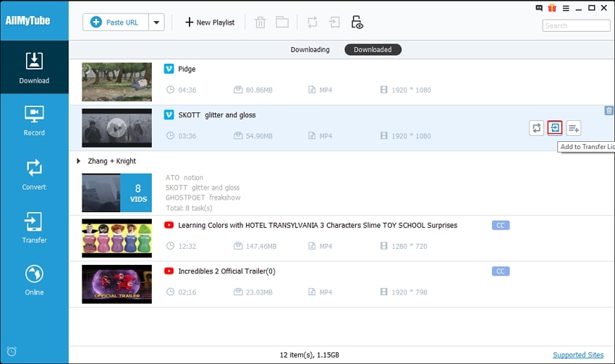The height and width of the screenshot is (364, 615).
Task: Add SKOTT video to Transfer List
Action: pyautogui.click(x=555, y=128)
